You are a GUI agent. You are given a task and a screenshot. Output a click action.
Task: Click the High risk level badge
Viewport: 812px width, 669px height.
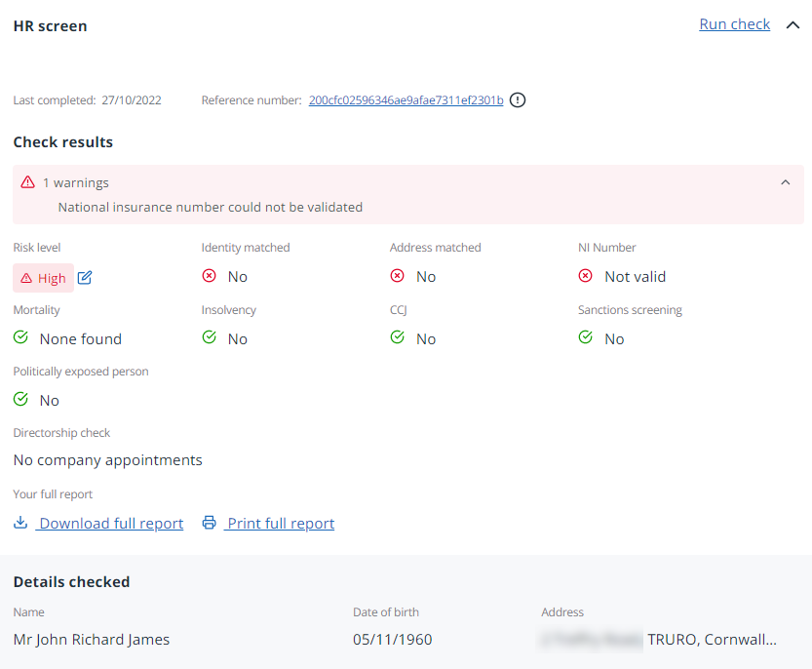point(43,278)
